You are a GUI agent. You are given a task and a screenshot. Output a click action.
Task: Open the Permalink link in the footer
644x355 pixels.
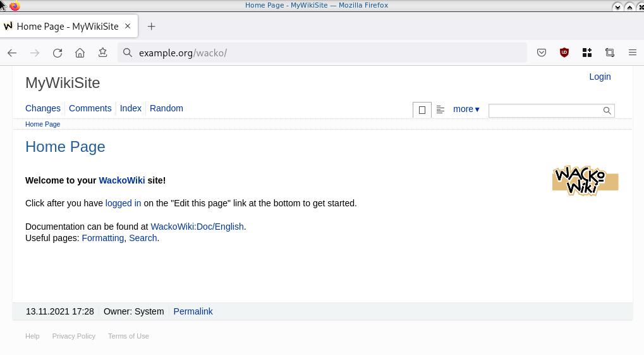tap(193, 311)
